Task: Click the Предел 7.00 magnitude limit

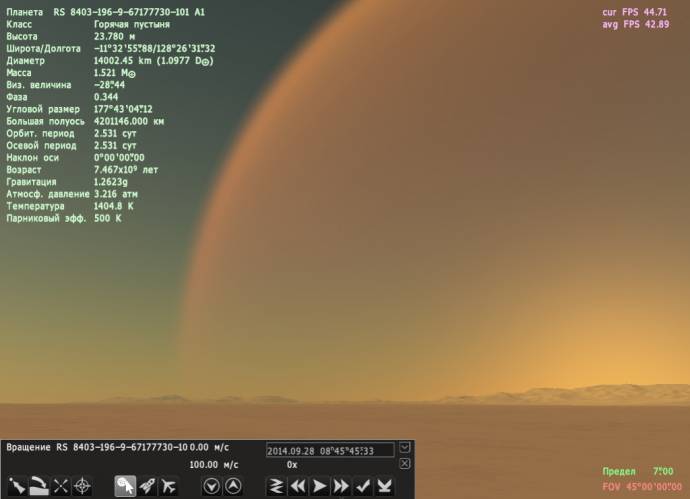Action: [638, 471]
